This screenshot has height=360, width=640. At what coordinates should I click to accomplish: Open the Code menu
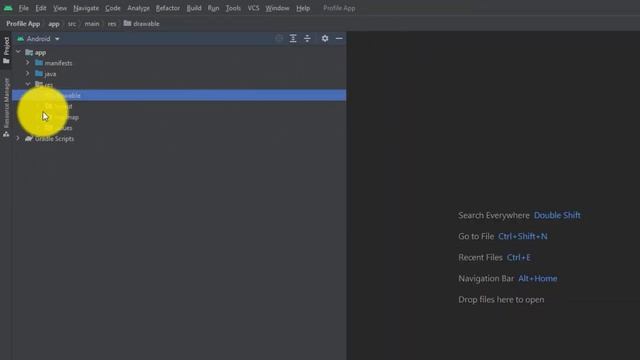(113, 8)
